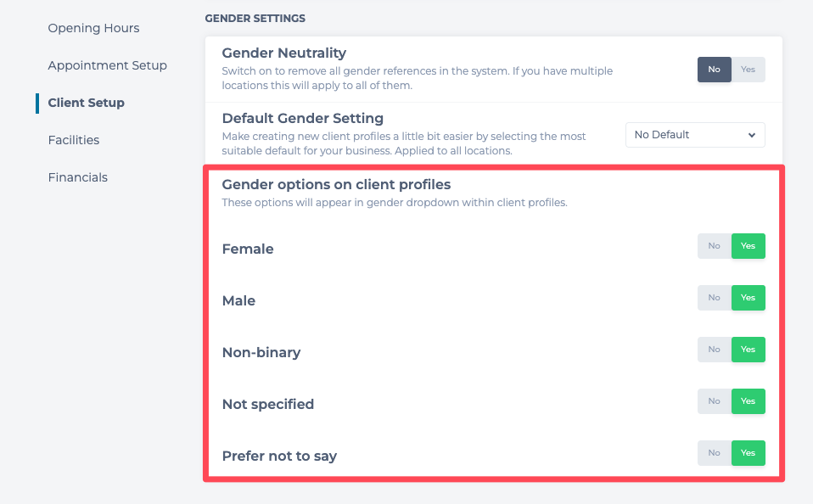Navigate to Financials sidebar section
The width and height of the screenshot is (813, 504).
(x=77, y=177)
